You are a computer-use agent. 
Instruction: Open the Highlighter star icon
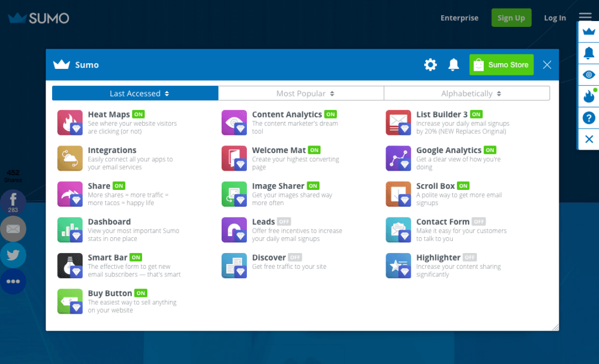point(398,266)
